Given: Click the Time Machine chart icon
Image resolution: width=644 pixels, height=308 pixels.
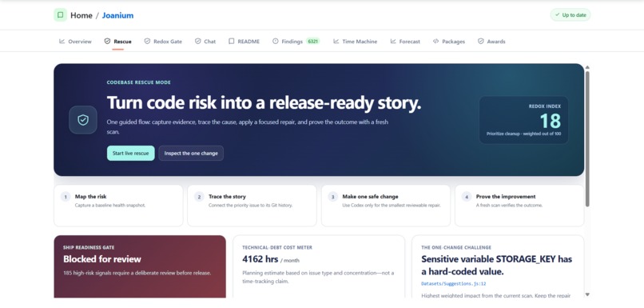Looking at the screenshot, I should tap(336, 41).
